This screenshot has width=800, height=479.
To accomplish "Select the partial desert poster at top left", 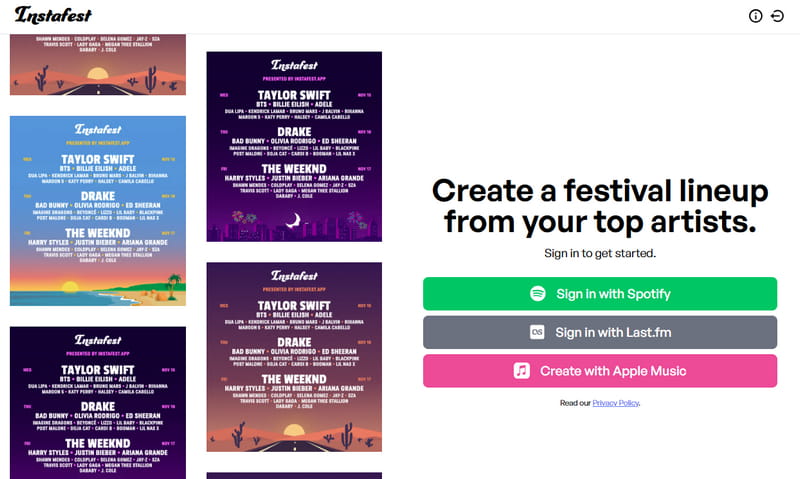I will 98,65.
